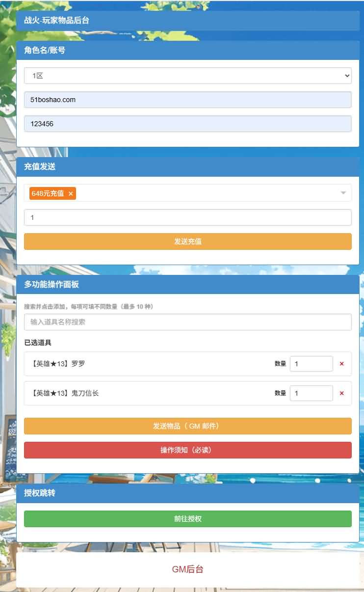Open the 1区 server dropdown
The width and height of the screenshot is (364, 592).
(x=188, y=76)
